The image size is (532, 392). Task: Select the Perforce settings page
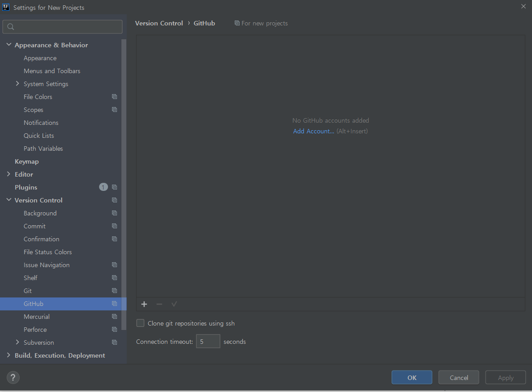point(35,330)
